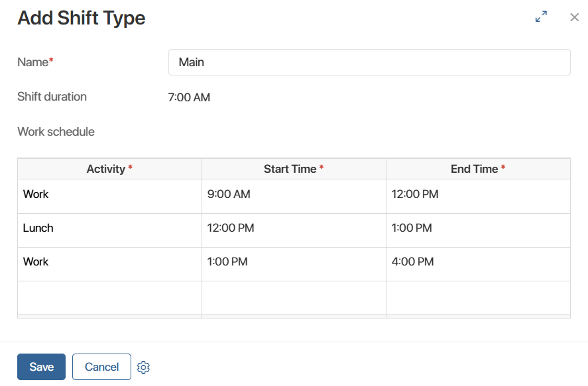The image size is (588, 386).
Task: Click the empty Activity cell in fourth row
Action: point(109,297)
